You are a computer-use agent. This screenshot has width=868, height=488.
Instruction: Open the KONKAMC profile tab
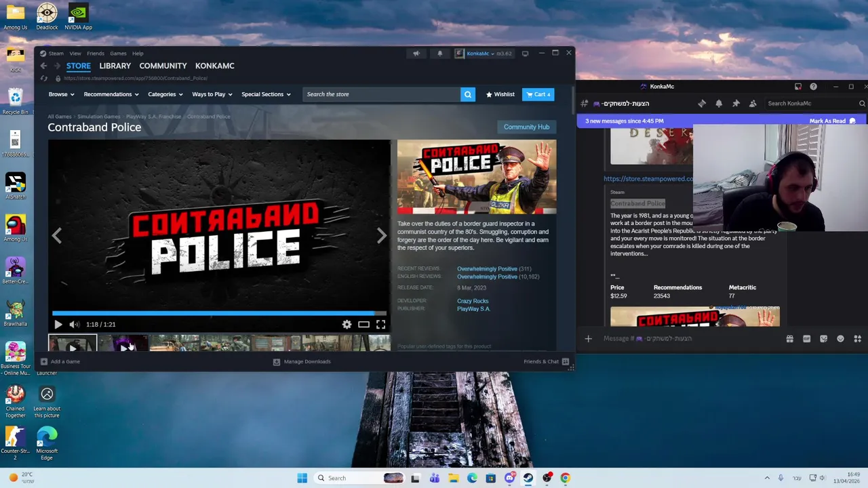tap(214, 66)
